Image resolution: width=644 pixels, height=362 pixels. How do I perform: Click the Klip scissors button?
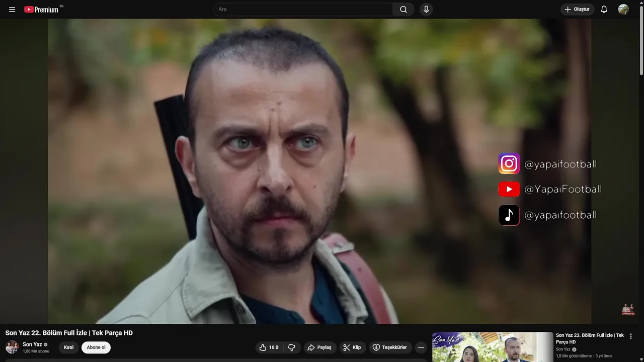tap(352, 347)
